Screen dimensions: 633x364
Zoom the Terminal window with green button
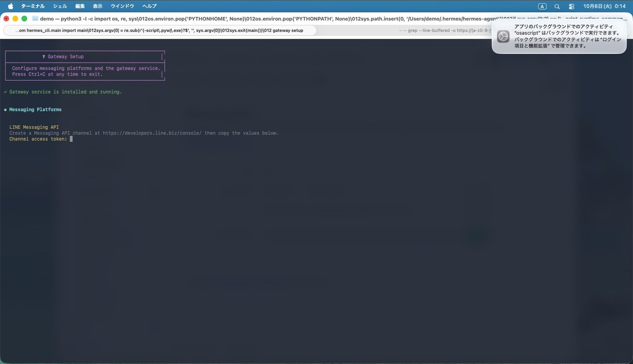(x=24, y=19)
